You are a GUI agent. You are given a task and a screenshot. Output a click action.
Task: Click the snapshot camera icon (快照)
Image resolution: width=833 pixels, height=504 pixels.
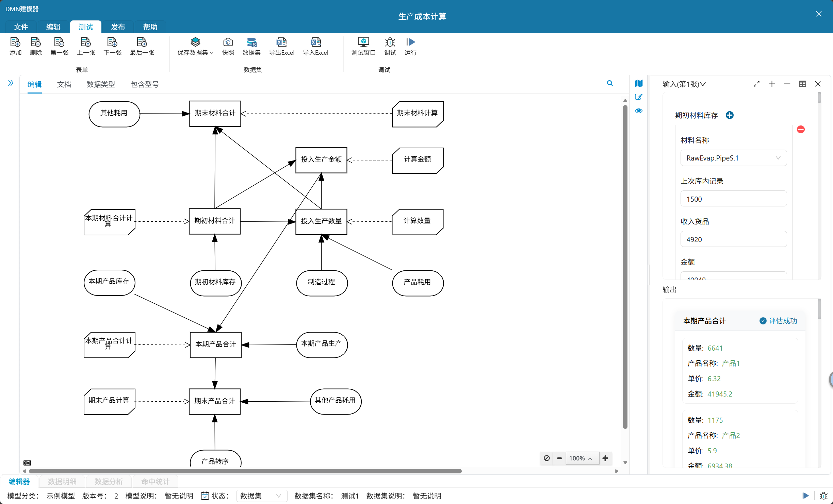(228, 43)
